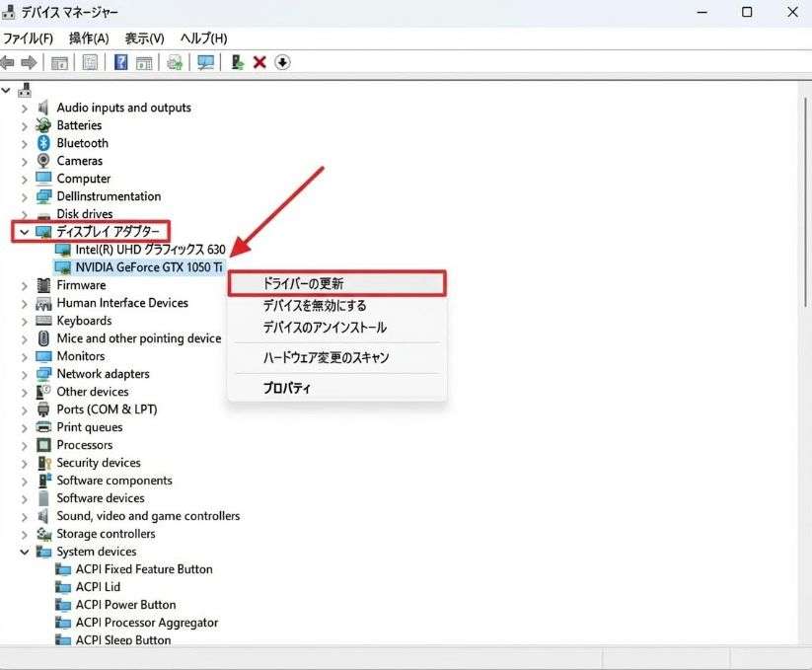Click the black down-arrow circle toolbar icon

(282, 62)
